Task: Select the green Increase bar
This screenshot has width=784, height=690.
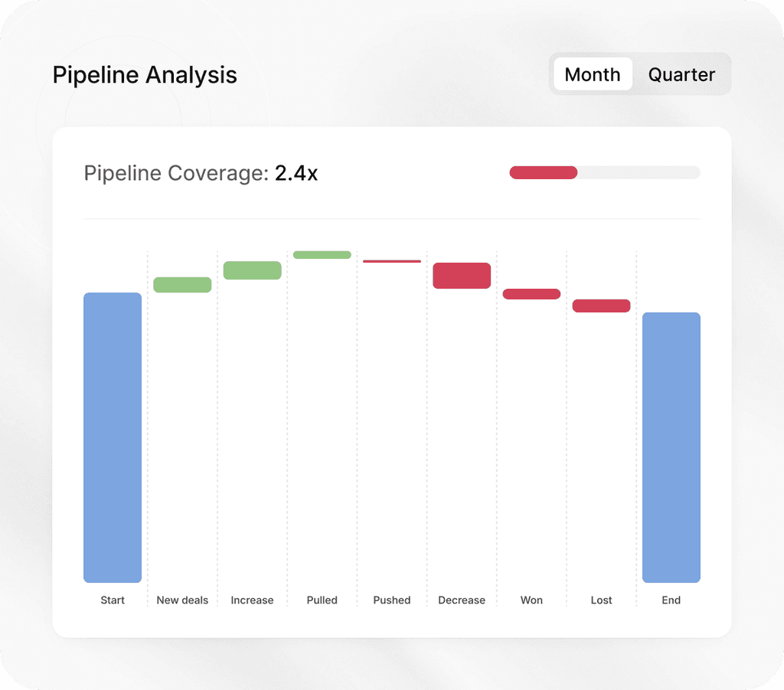Action: click(x=252, y=270)
